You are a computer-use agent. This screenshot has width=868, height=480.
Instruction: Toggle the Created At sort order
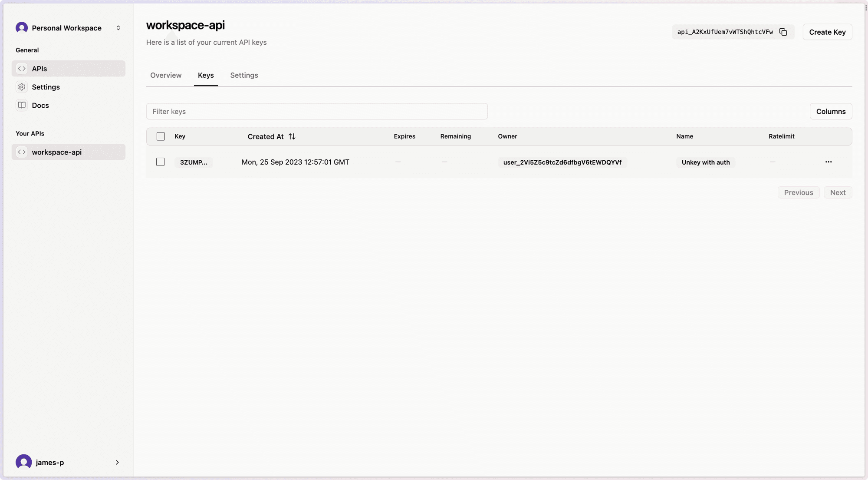(292, 136)
